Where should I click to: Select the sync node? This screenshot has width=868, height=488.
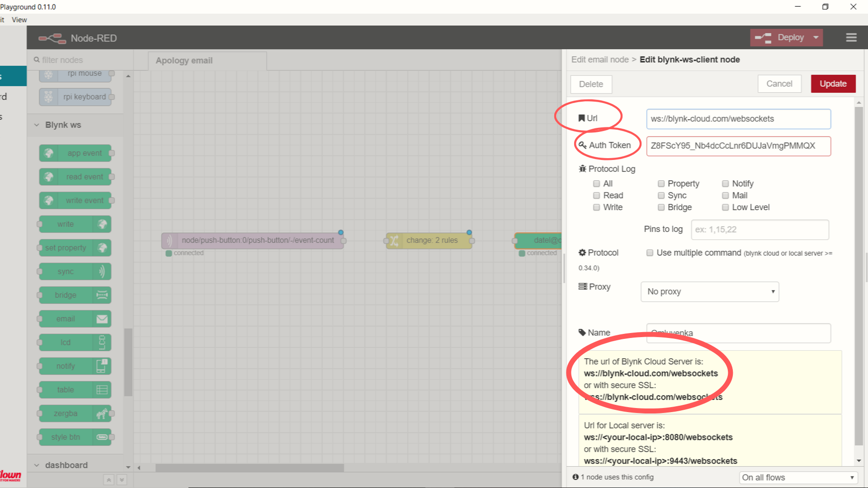(x=75, y=272)
